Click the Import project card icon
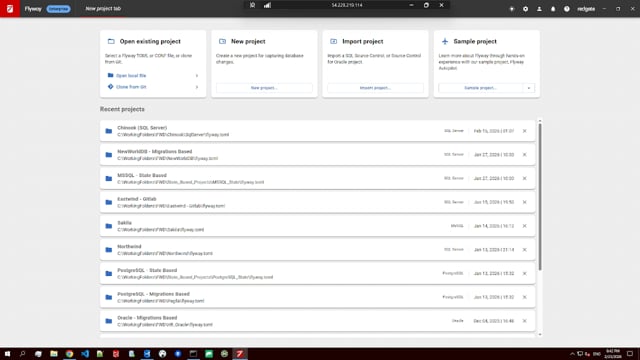 pyautogui.click(x=333, y=41)
